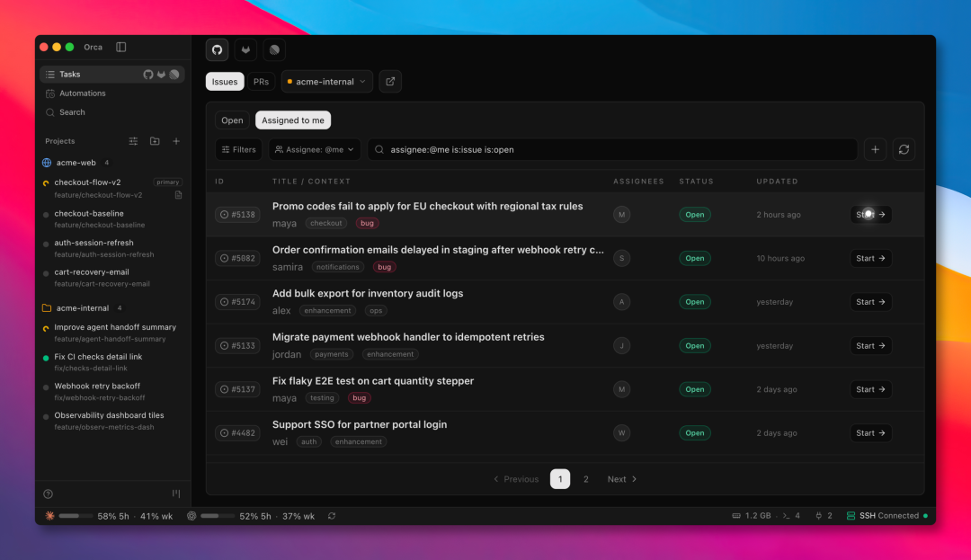Open the Assignee: @me dropdown
Screen dimensions: 971x560
click(x=315, y=150)
